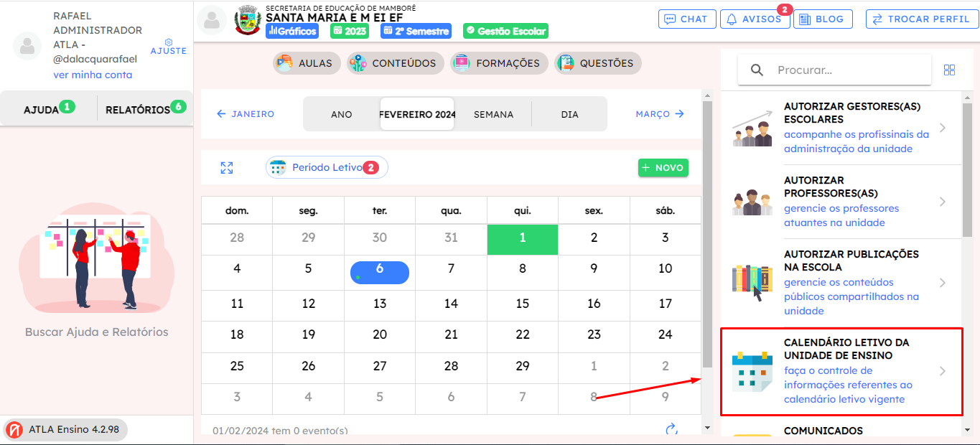Click the Gestão Escolar badge

(506, 31)
